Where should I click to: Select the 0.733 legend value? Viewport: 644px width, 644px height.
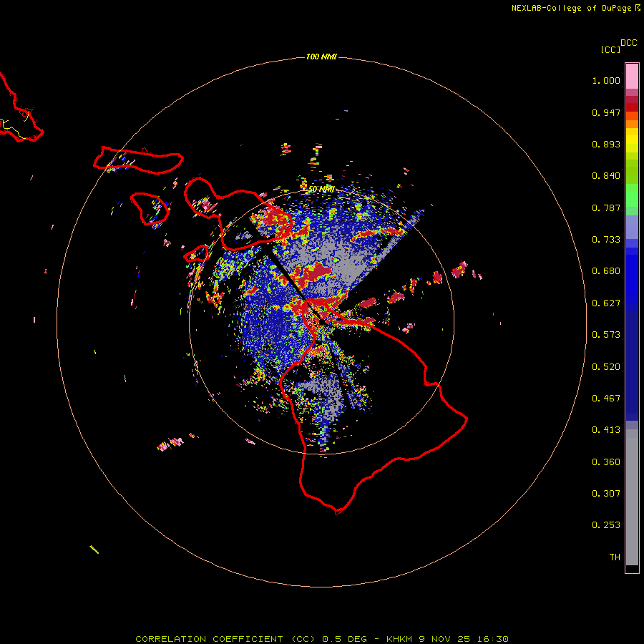coord(606,240)
